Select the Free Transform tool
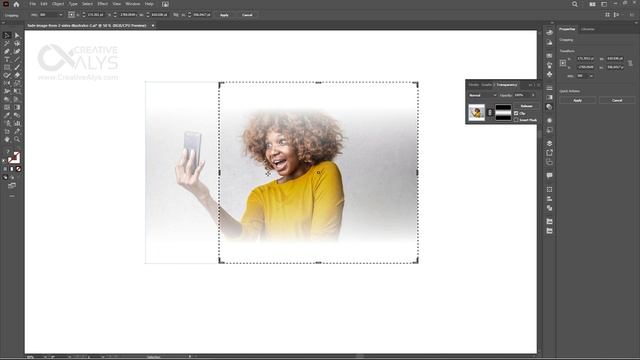640x360 pixels. [17, 91]
